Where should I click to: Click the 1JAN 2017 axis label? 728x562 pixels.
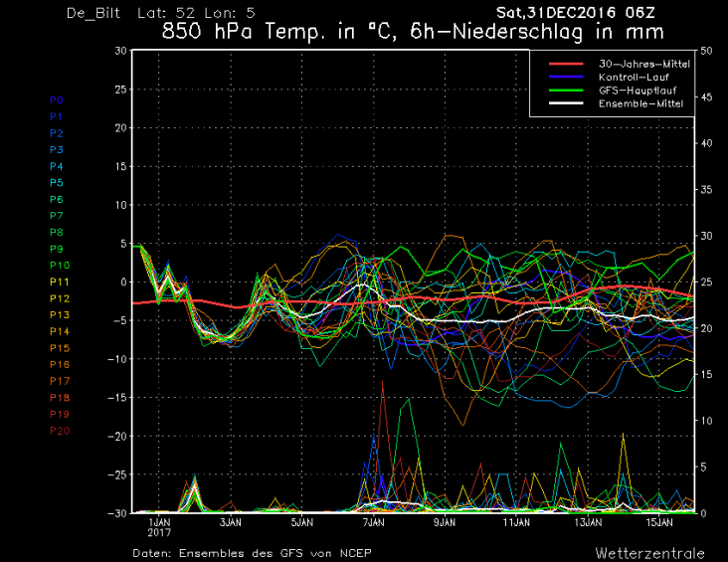(159, 526)
